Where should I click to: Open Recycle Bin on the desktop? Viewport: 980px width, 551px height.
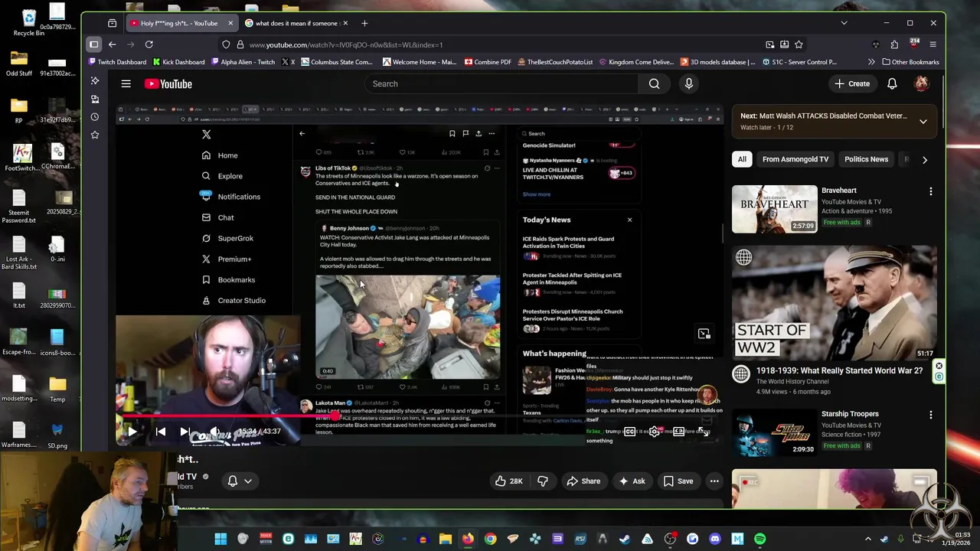tap(29, 21)
